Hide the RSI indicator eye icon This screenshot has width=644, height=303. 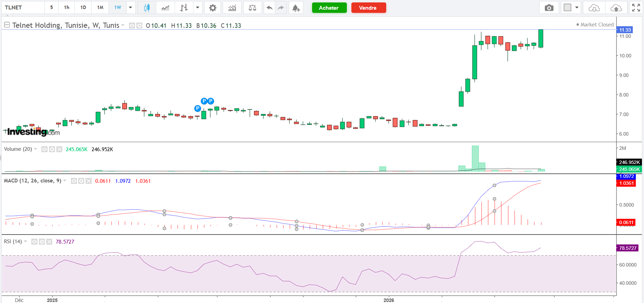34,242
